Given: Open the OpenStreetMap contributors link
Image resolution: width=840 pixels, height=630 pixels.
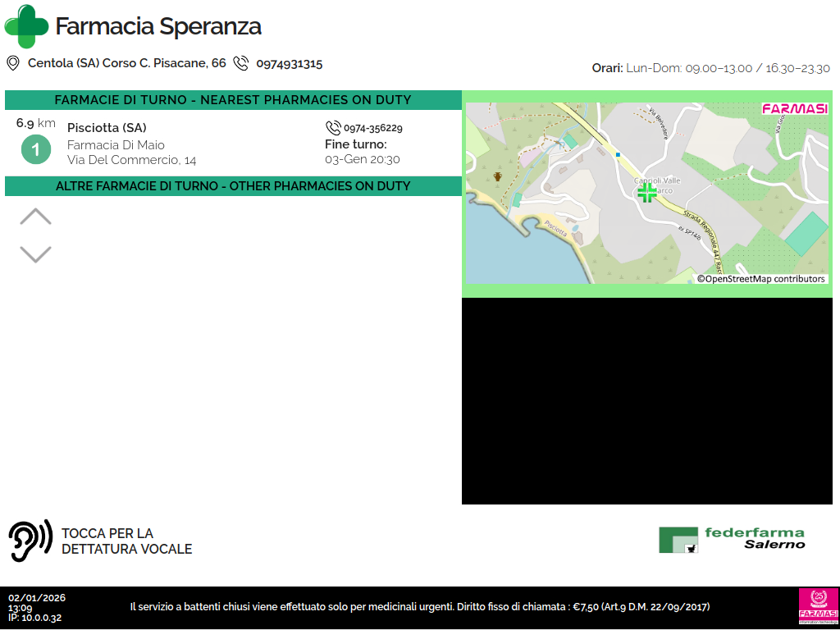Looking at the screenshot, I should click(761, 279).
